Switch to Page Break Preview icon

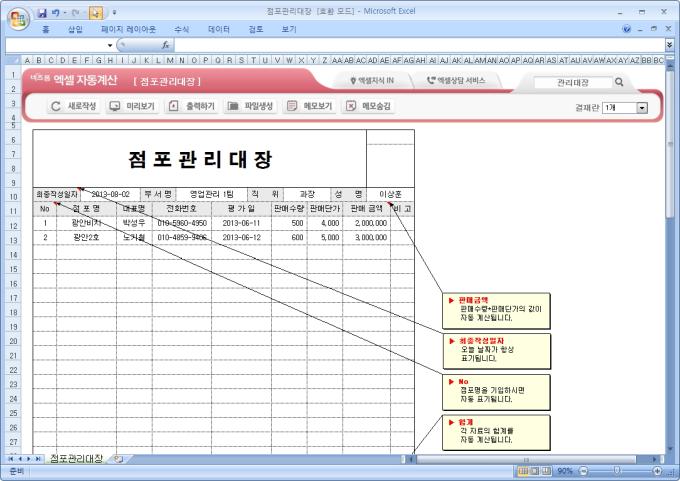point(546,471)
